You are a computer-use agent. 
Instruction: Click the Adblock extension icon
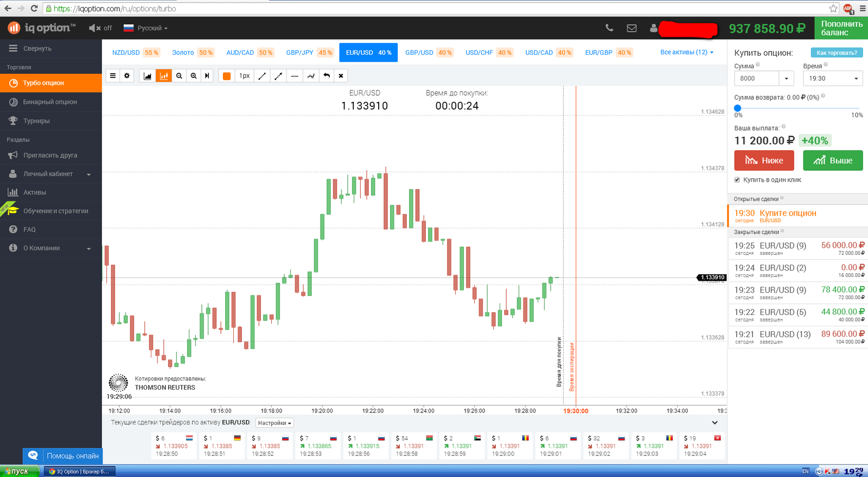tap(848, 8)
